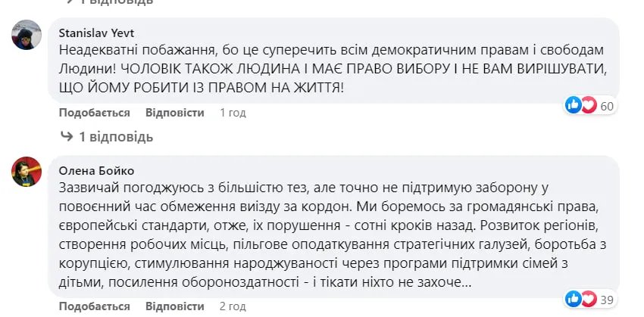The image size is (644, 317).
Task: Click the reply arrow icon beside '1 відповідь'
Action: [66, 137]
